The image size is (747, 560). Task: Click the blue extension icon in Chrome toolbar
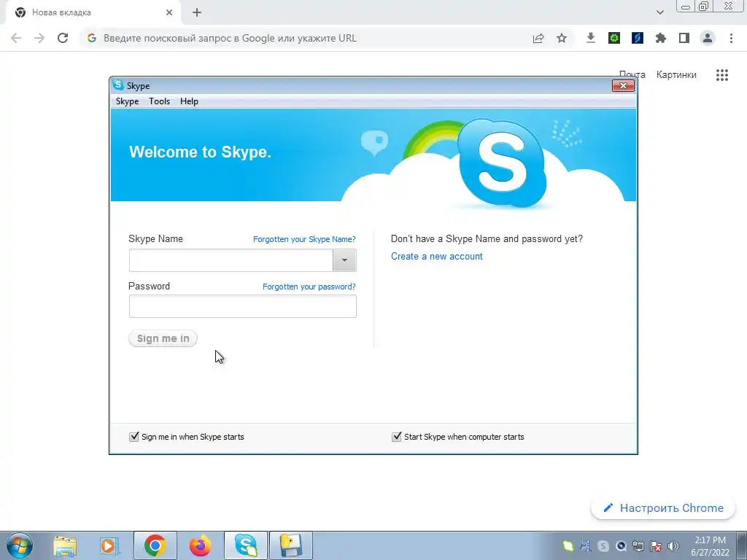(638, 38)
